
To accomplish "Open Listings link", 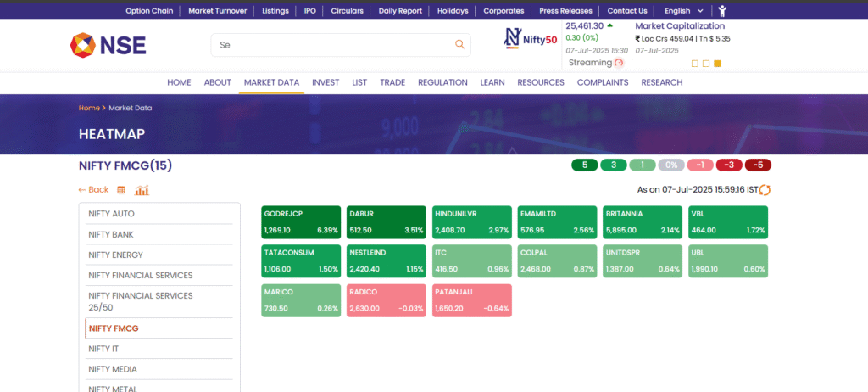I will coord(275,10).
